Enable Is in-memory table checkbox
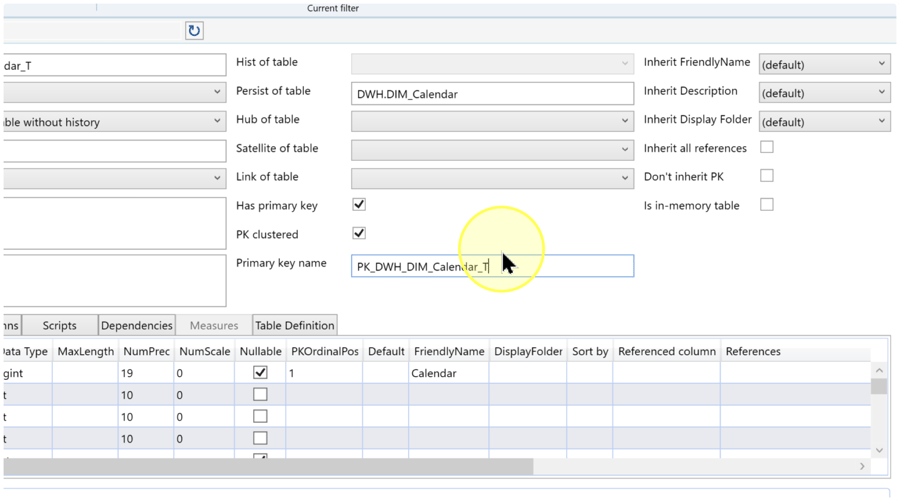Screen dimensions: 900x501 pos(767,204)
